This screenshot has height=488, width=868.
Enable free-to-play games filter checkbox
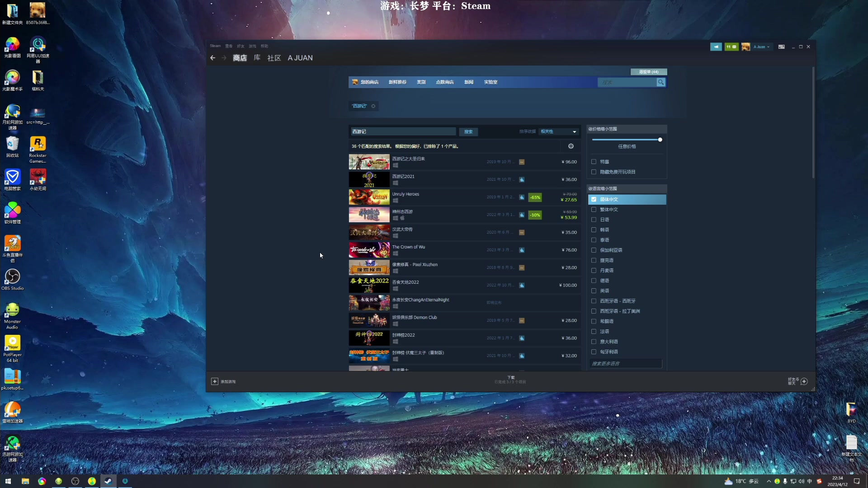click(x=594, y=172)
